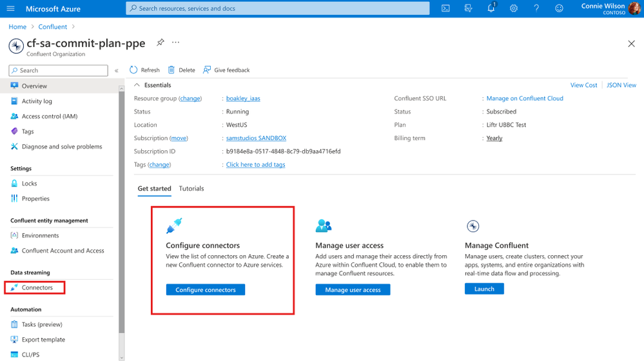The width and height of the screenshot is (644, 361).
Task: Open Connie Wilson account avatar
Action: (x=634, y=8)
